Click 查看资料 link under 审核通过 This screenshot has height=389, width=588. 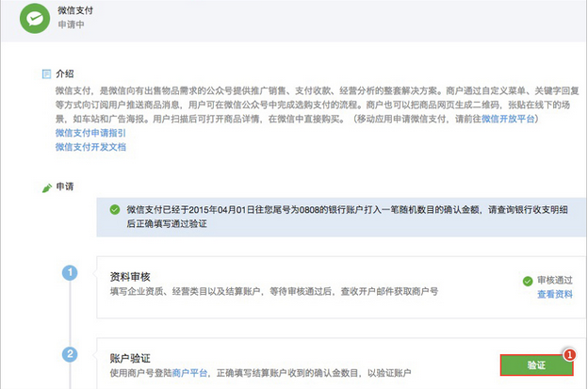coord(555,294)
